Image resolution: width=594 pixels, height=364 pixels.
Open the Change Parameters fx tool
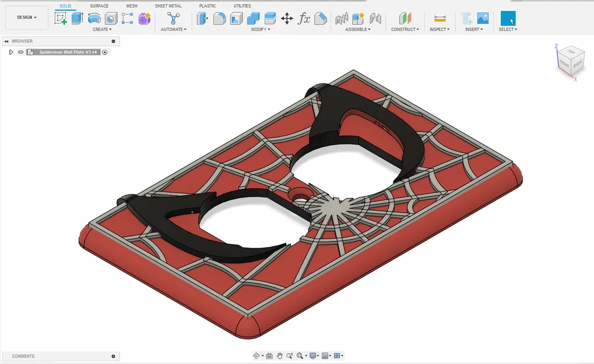(x=304, y=18)
